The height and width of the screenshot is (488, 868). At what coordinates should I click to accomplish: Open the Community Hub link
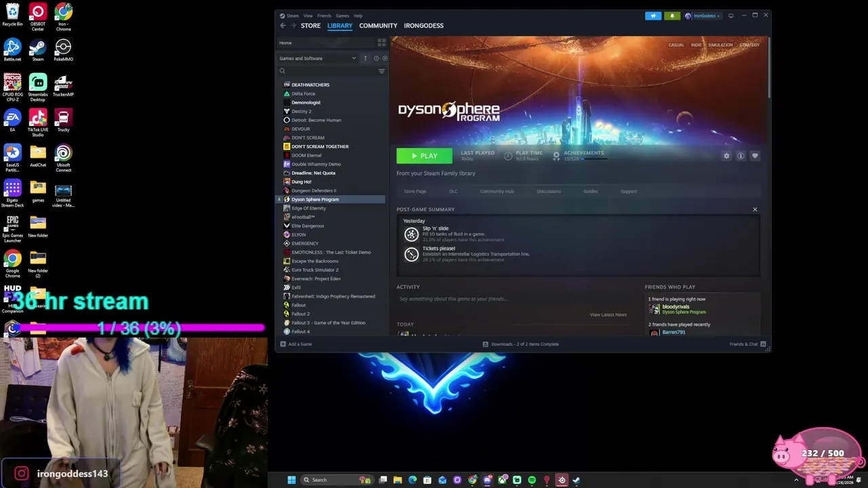[x=497, y=191]
